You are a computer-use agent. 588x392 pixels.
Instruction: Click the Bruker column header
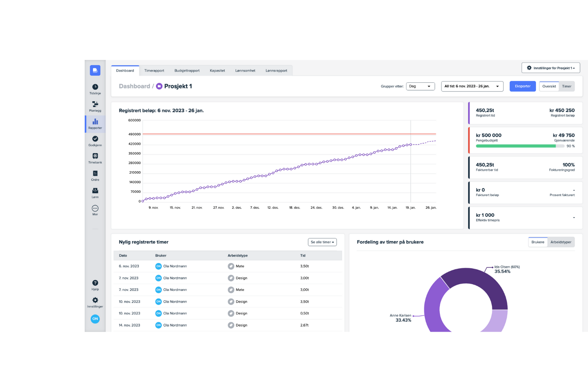(161, 256)
